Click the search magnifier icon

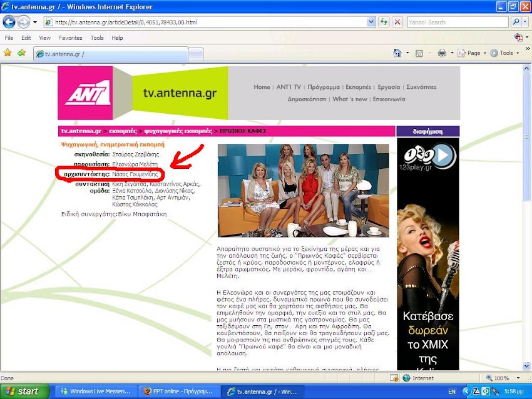click(516, 22)
